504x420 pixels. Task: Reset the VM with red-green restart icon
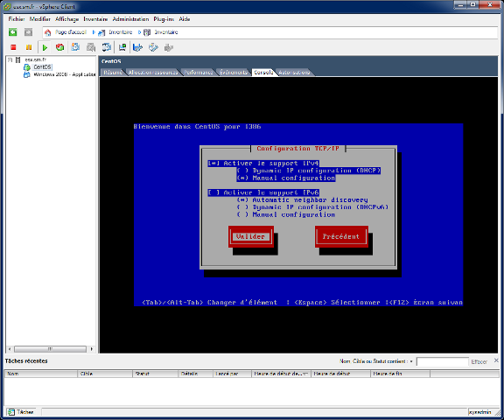[59, 47]
